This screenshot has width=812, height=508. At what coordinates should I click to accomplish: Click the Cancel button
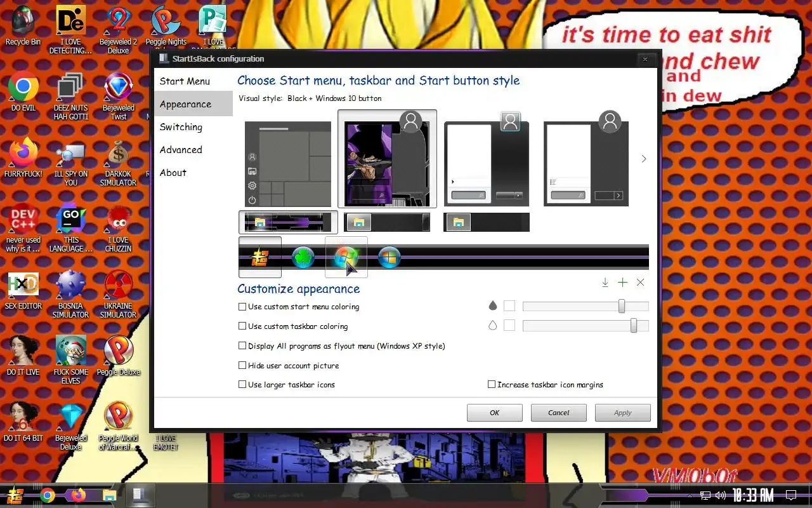[x=559, y=413]
